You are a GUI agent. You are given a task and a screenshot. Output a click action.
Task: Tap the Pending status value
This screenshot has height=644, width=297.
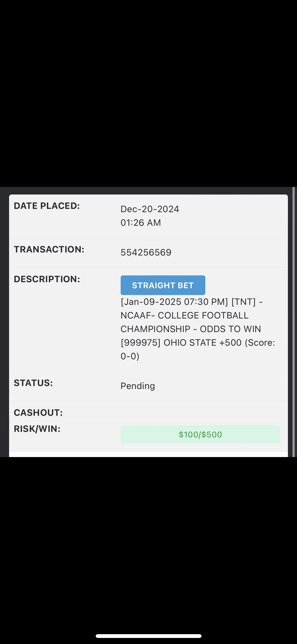138,386
